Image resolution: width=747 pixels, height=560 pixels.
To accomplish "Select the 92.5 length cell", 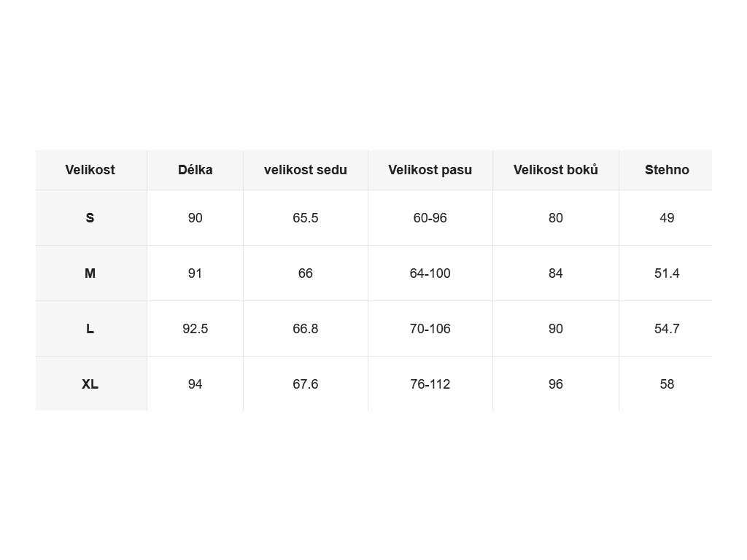I will (196, 329).
